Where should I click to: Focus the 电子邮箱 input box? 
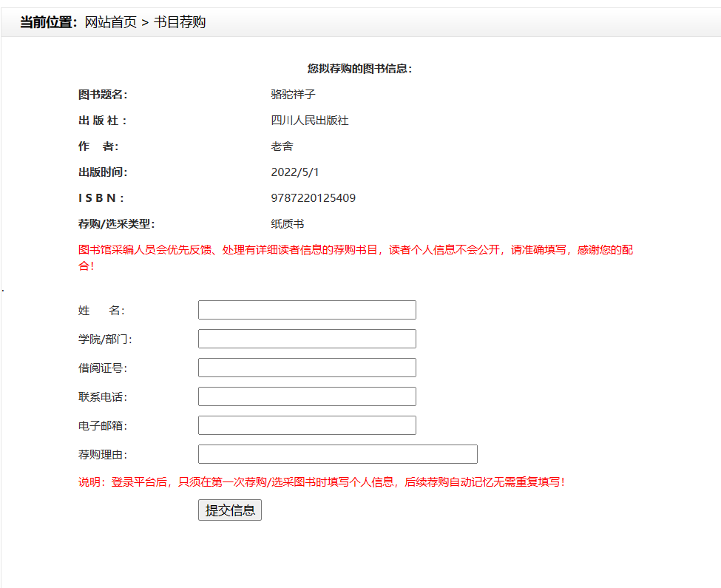click(307, 425)
